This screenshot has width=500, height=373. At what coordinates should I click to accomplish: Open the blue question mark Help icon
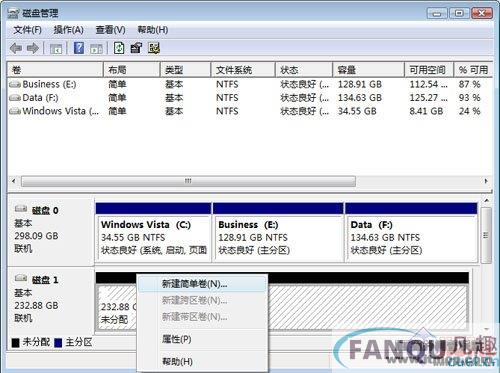[x=79, y=48]
